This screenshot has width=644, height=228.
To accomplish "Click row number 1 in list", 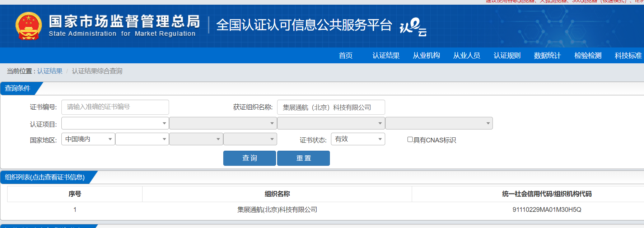I will (75, 210).
